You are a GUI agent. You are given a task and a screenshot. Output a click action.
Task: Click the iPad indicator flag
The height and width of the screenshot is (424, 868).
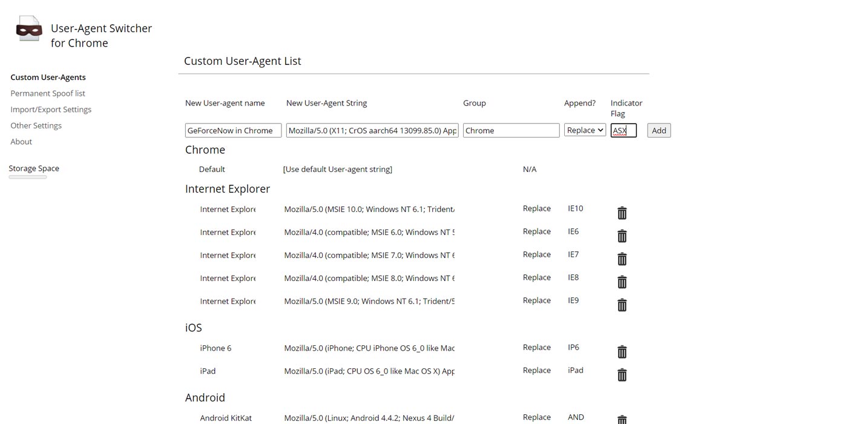point(576,370)
